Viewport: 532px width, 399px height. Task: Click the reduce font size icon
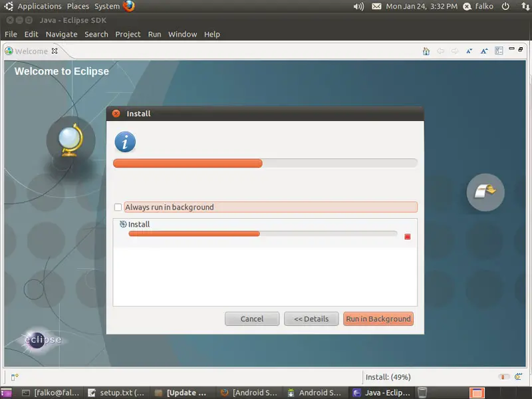[x=469, y=51]
